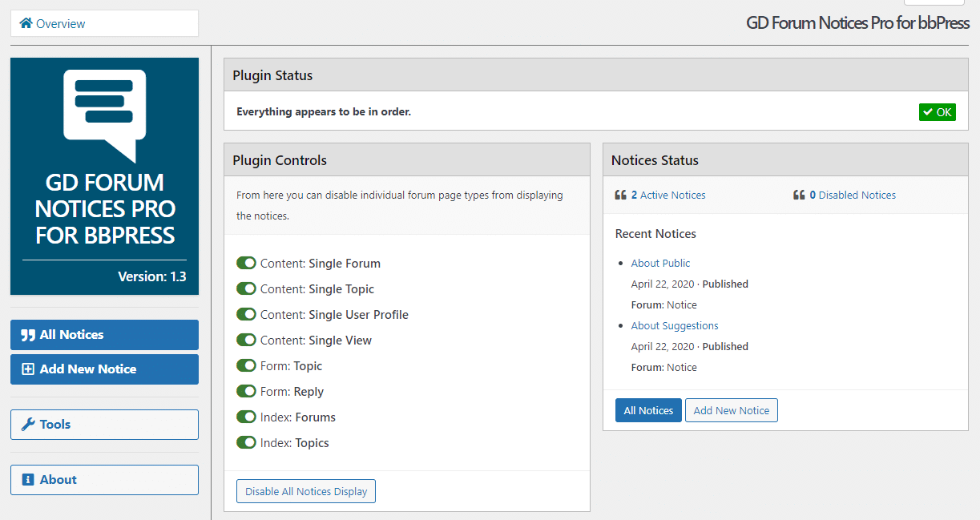Click the quote icon next to Disabled Notices
The height and width of the screenshot is (520, 980).
coord(799,195)
